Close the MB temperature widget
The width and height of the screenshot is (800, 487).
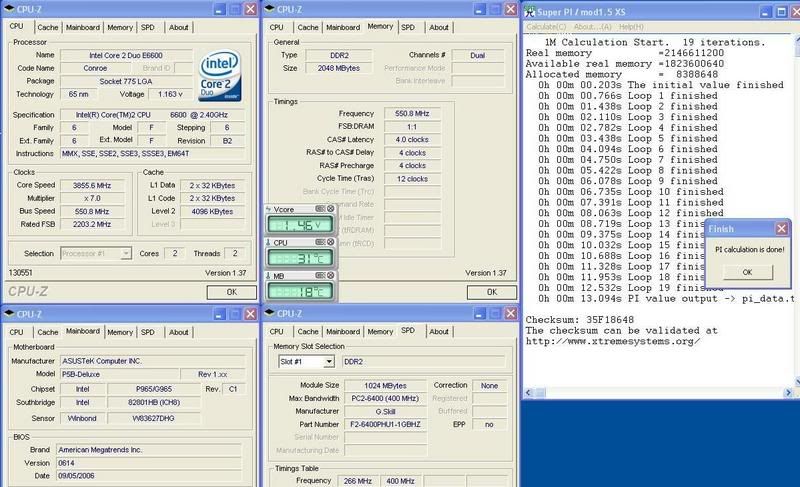tap(331, 275)
